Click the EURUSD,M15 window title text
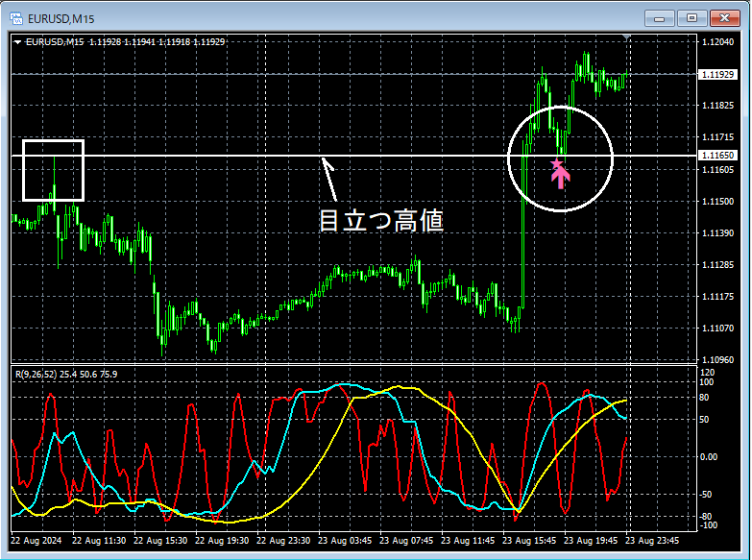The image size is (752, 560). 61,19
